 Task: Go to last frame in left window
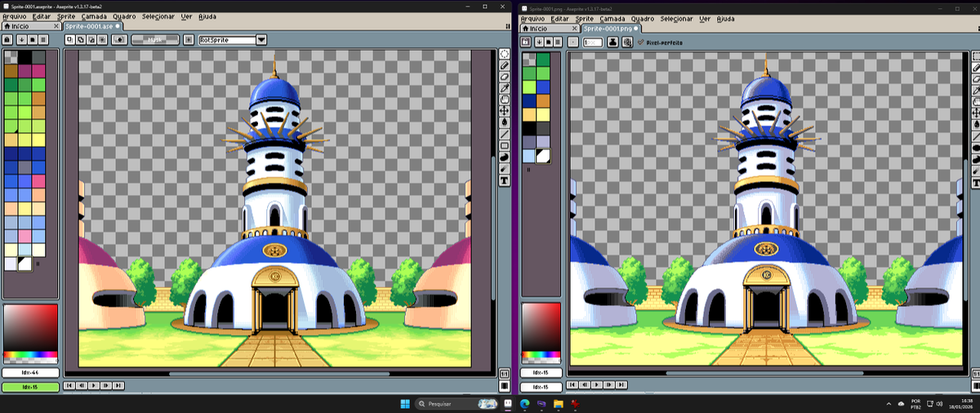click(x=118, y=384)
